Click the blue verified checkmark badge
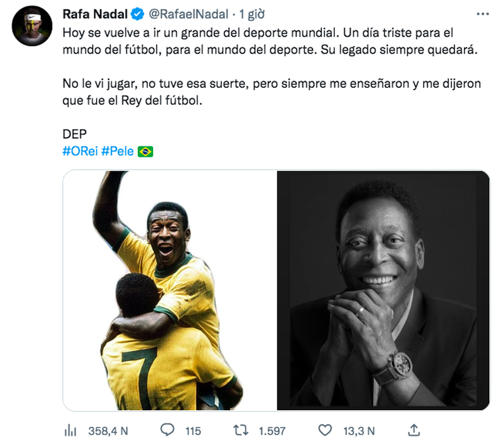Image resolution: width=501 pixels, height=448 pixels. (137, 13)
